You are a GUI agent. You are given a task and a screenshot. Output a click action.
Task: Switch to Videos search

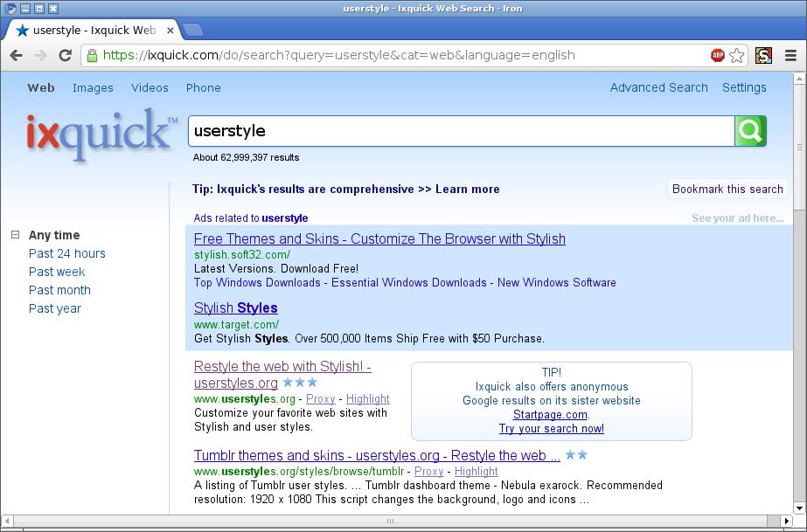click(x=150, y=88)
